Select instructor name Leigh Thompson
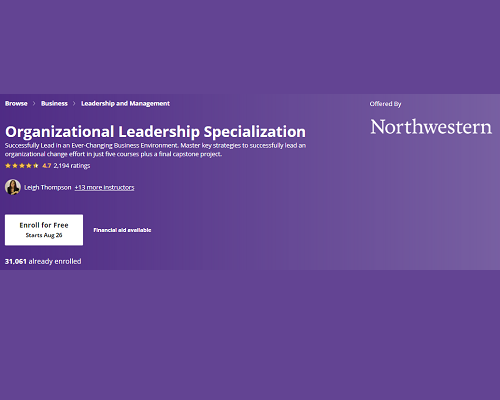Viewport: 500px width, 400px height. tap(48, 188)
